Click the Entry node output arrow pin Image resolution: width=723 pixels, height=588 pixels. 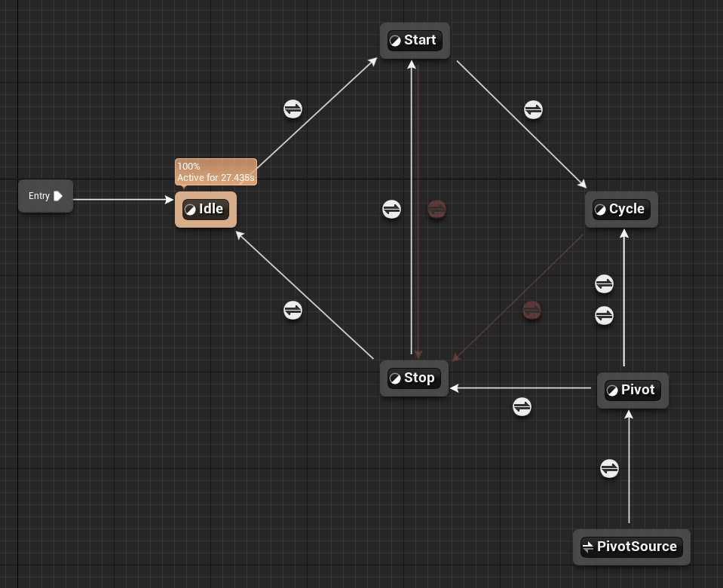(58, 196)
